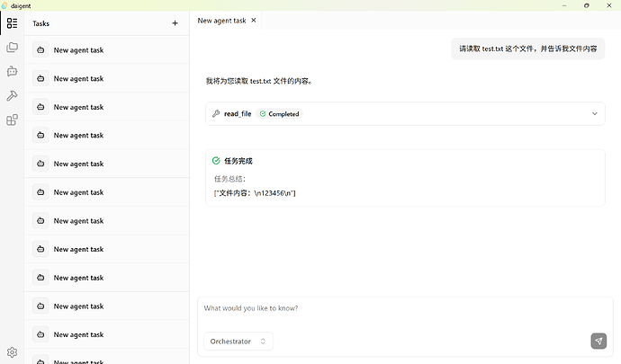Click the read_file label text

pyautogui.click(x=238, y=114)
